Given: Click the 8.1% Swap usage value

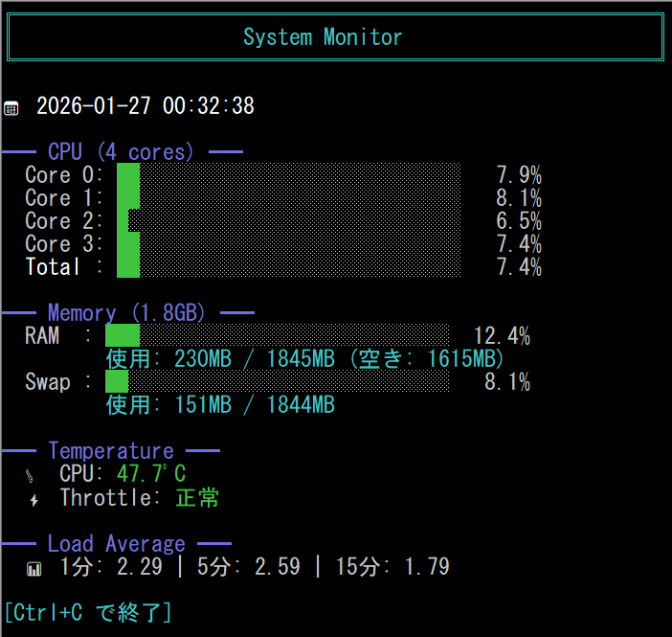Looking at the screenshot, I should pos(507,382).
